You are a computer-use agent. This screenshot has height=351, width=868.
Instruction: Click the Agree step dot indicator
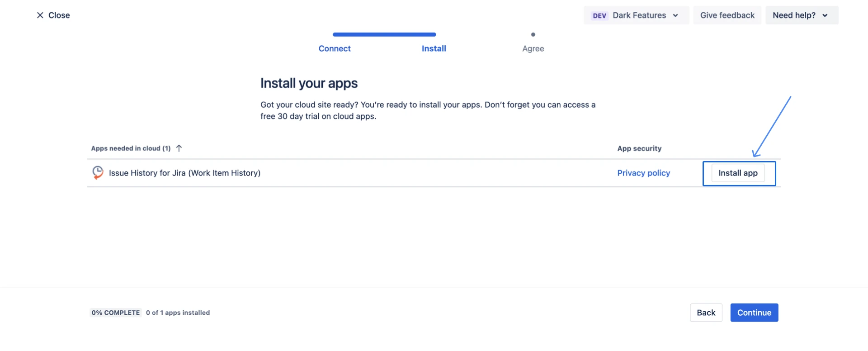click(533, 34)
